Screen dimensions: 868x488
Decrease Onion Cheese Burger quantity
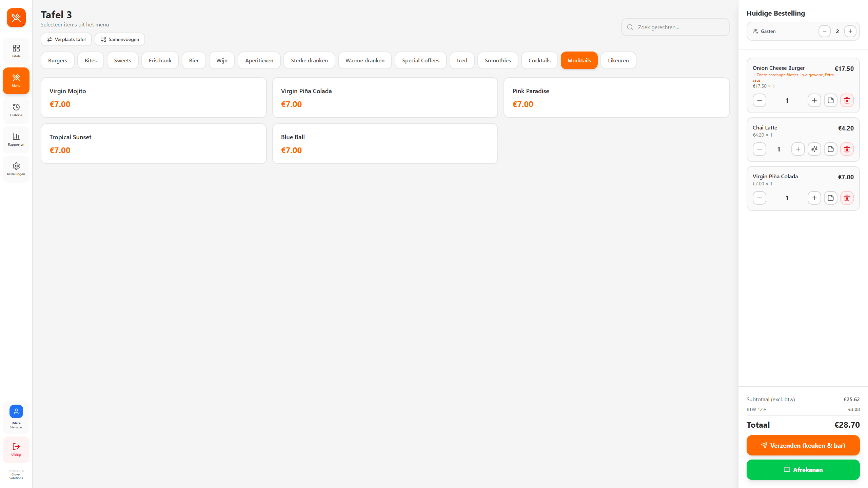pyautogui.click(x=759, y=100)
